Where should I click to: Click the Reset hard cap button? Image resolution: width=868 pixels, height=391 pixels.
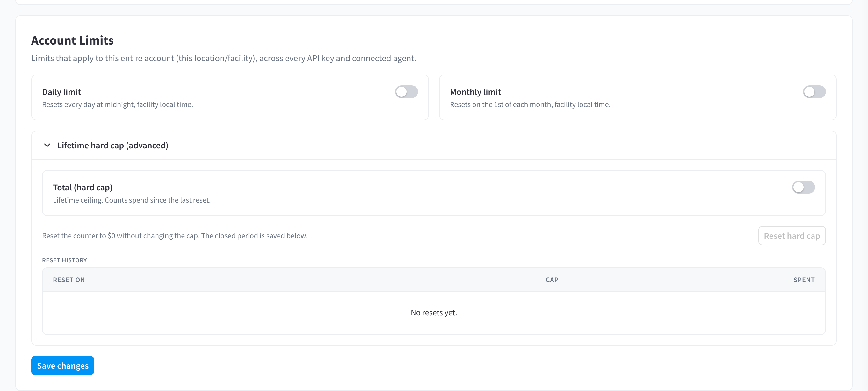[x=792, y=236]
